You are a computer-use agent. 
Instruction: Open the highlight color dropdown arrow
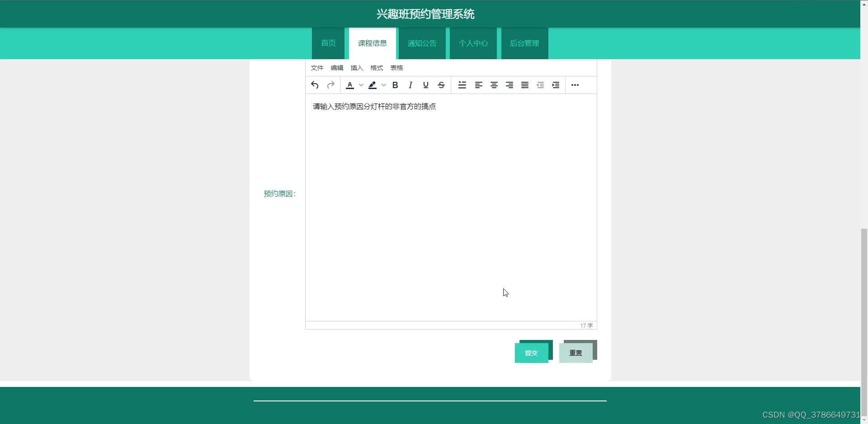coord(383,85)
